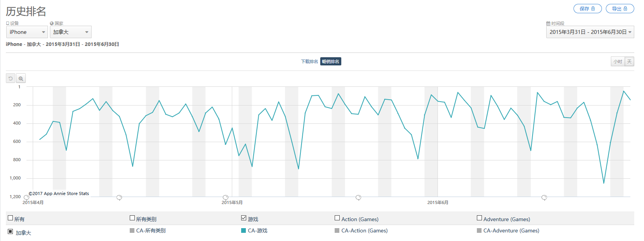Click the calendar icon beside 时间段

(x=548, y=23)
